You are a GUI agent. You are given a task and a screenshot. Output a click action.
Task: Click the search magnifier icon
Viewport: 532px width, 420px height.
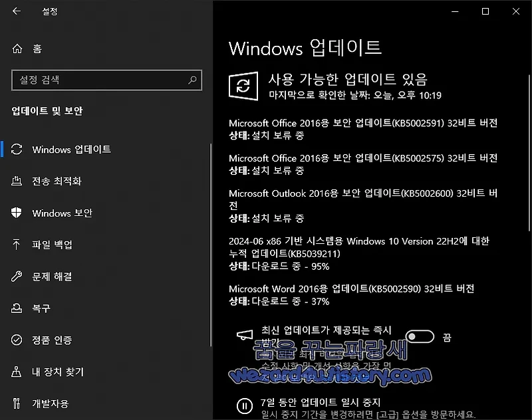coord(192,80)
